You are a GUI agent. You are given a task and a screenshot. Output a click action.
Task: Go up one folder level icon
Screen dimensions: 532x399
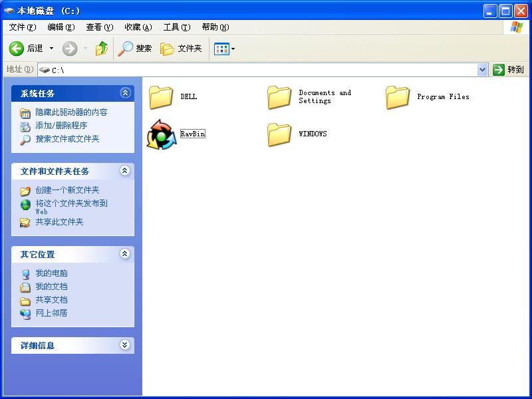click(102, 49)
